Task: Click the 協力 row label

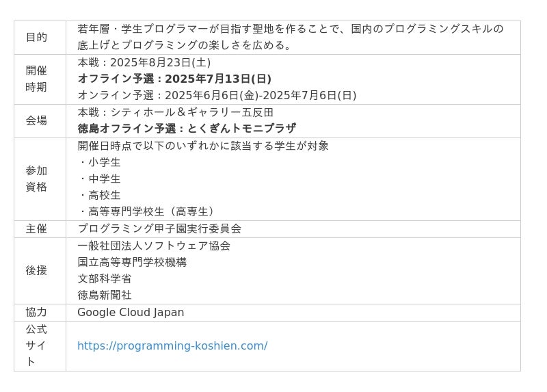Action: 36,313
